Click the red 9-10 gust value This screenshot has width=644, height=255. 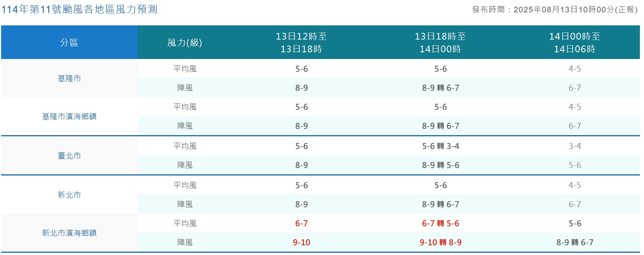point(301,242)
